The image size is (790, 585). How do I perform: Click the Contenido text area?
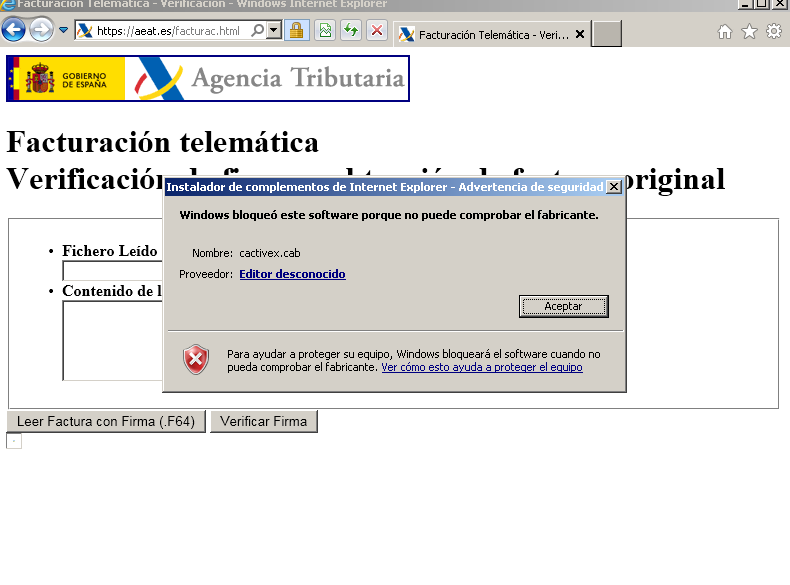point(112,341)
